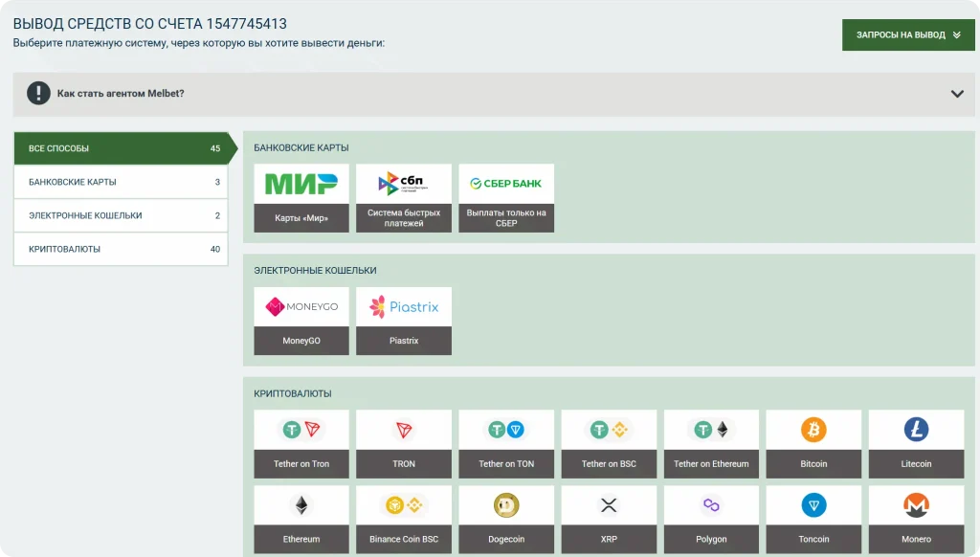Click the «БАНКОВСКИЕ КАРТЫ» section heading
980x557 pixels.
click(x=301, y=148)
